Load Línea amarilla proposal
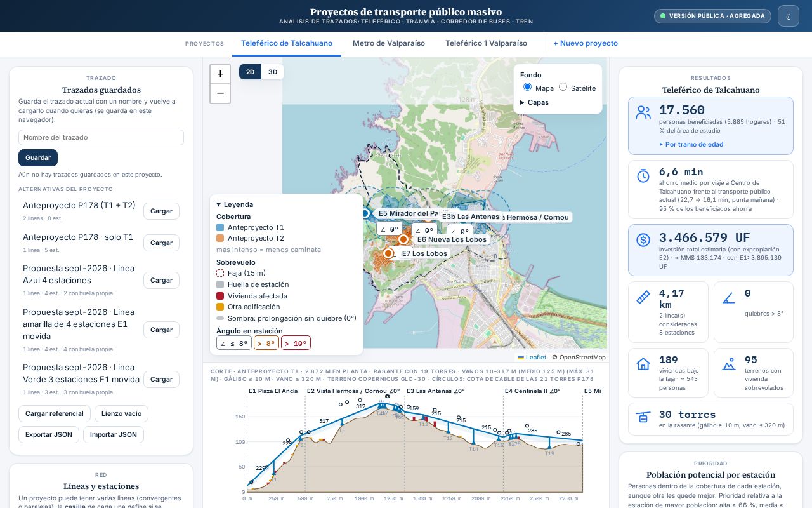Image resolution: width=812 pixels, height=508 pixels. (x=161, y=330)
